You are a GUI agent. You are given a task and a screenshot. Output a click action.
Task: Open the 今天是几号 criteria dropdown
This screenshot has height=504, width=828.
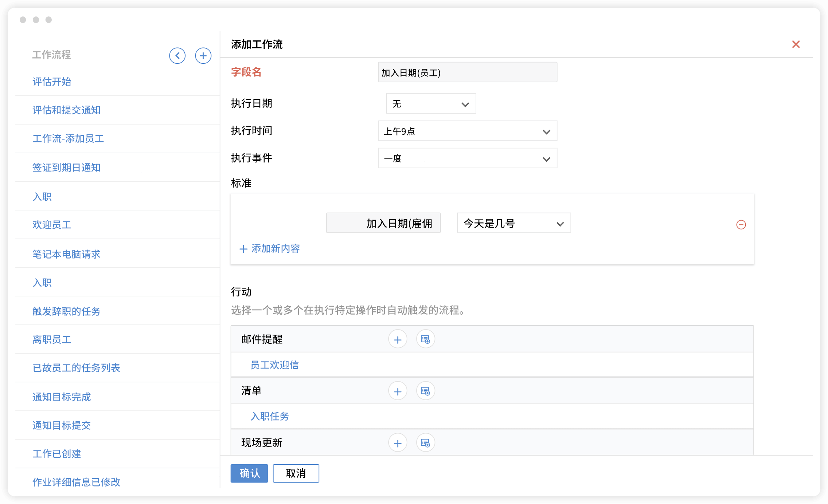click(x=513, y=223)
